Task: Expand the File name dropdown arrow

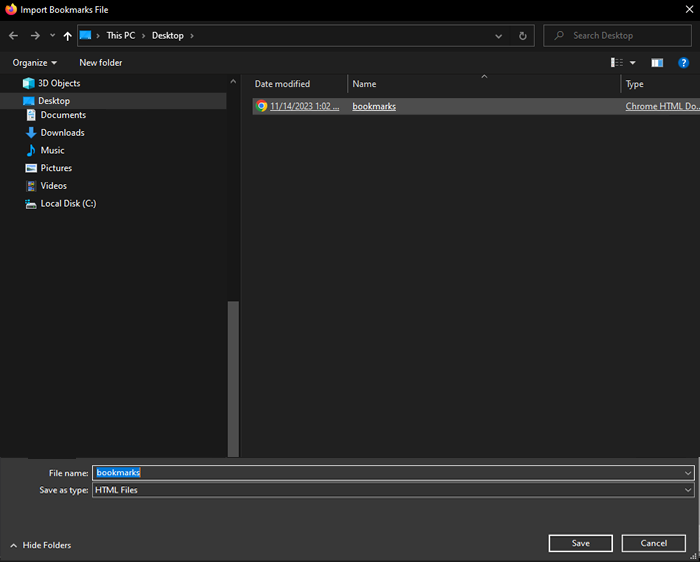Action: (x=688, y=472)
